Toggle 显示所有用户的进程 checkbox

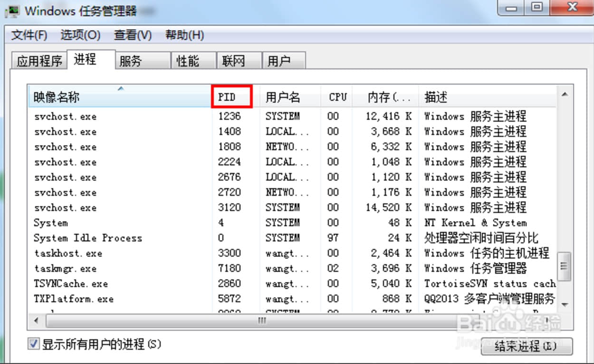coord(33,344)
